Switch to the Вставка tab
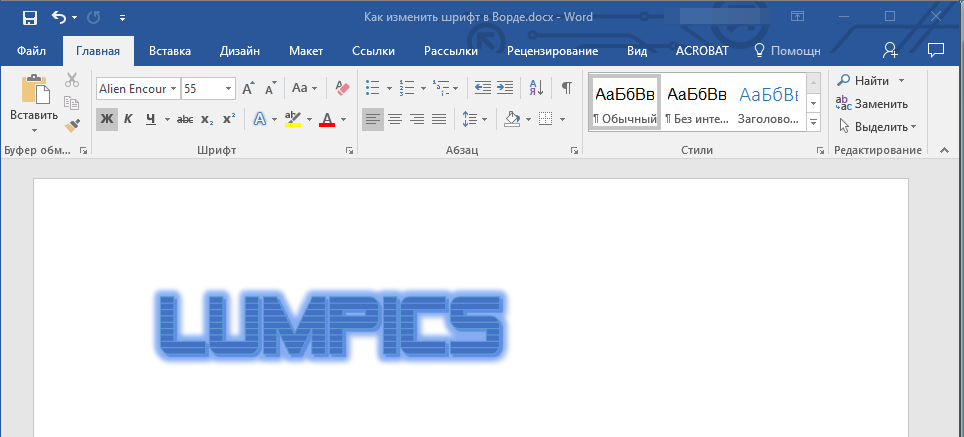The image size is (964, 437). coord(170,51)
